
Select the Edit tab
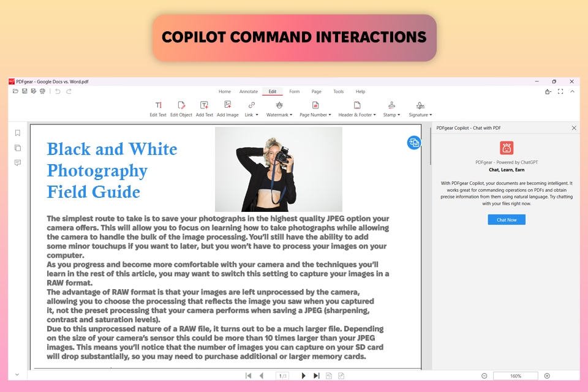[x=273, y=91]
